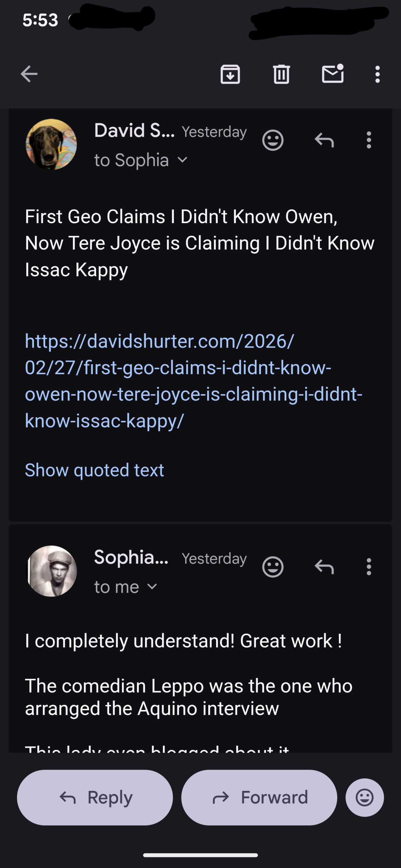Open more options for Sophia's message
This screenshot has height=868, width=401.
pos(369,567)
